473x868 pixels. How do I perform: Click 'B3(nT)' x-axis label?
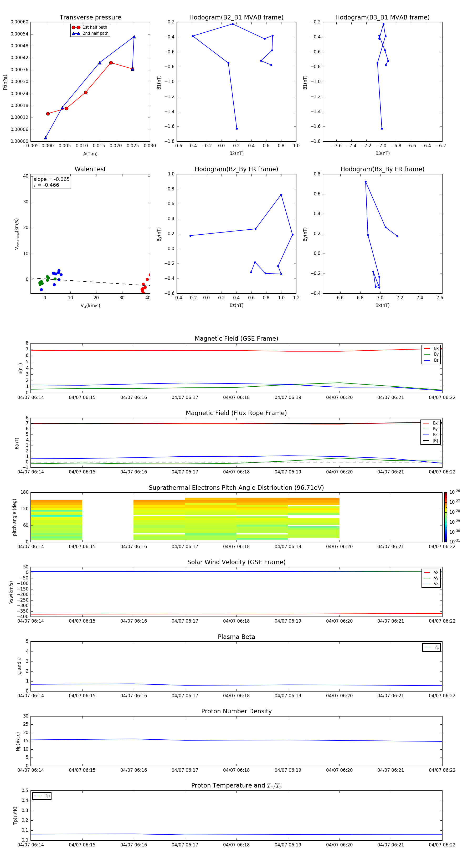(x=382, y=153)
